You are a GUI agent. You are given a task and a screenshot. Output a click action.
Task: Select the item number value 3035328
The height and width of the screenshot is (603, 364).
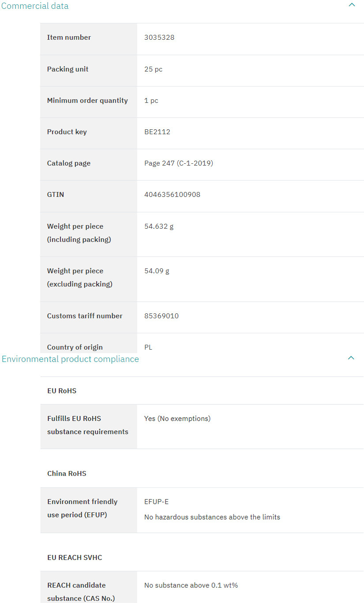159,38
